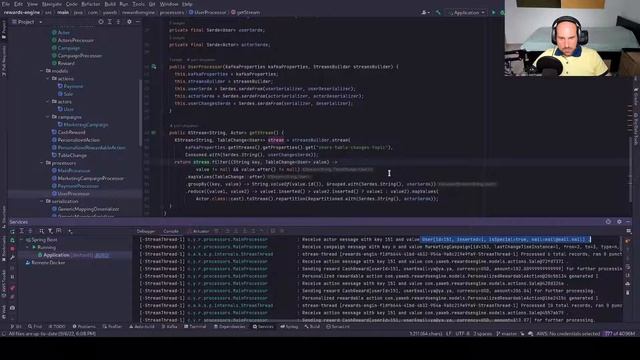Click the Services panel options icon beside the gear
Image resolution: width=640 pixels, height=360 pixels.
point(608,222)
